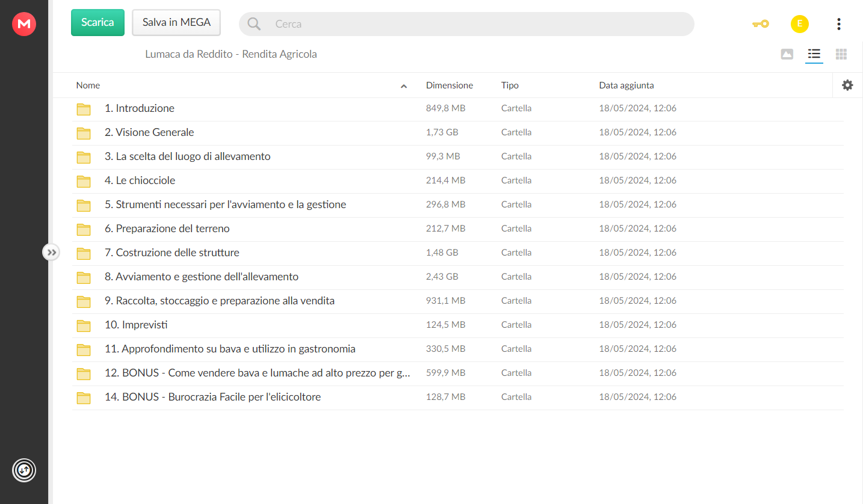Click the MEGA logo icon

(x=24, y=24)
